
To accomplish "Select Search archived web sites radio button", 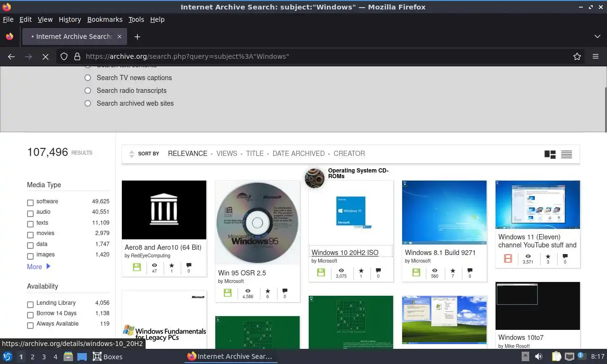I will [x=88, y=103].
